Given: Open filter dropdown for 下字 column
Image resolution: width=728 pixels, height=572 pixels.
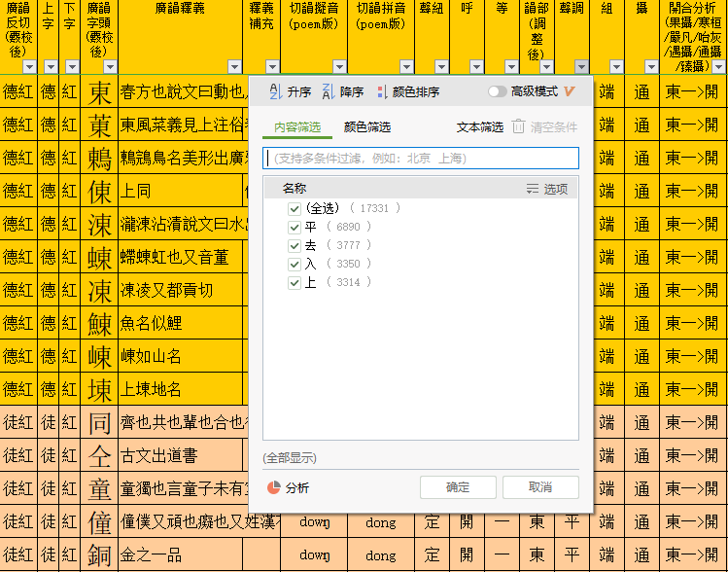Looking at the screenshot, I should [x=72, y=67].
